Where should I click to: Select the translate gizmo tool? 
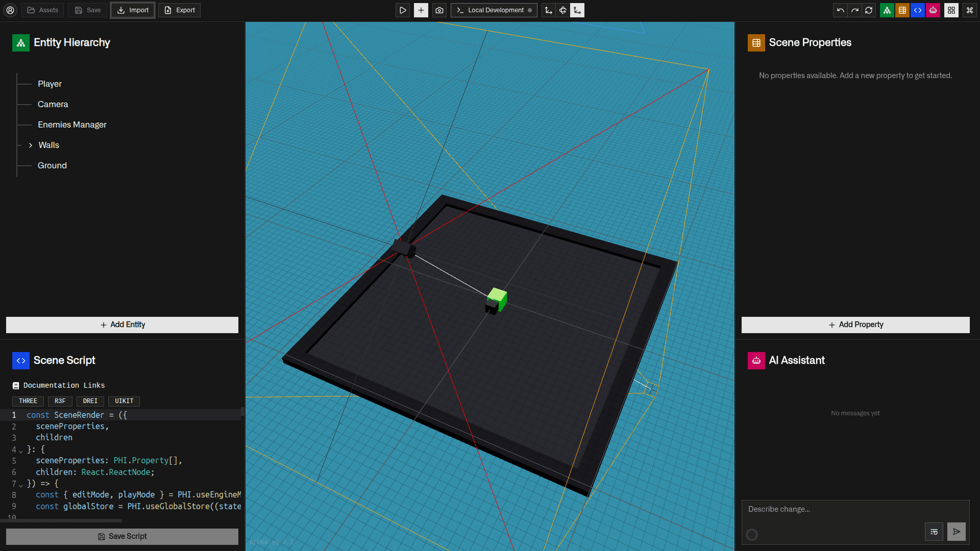(549, 10)
